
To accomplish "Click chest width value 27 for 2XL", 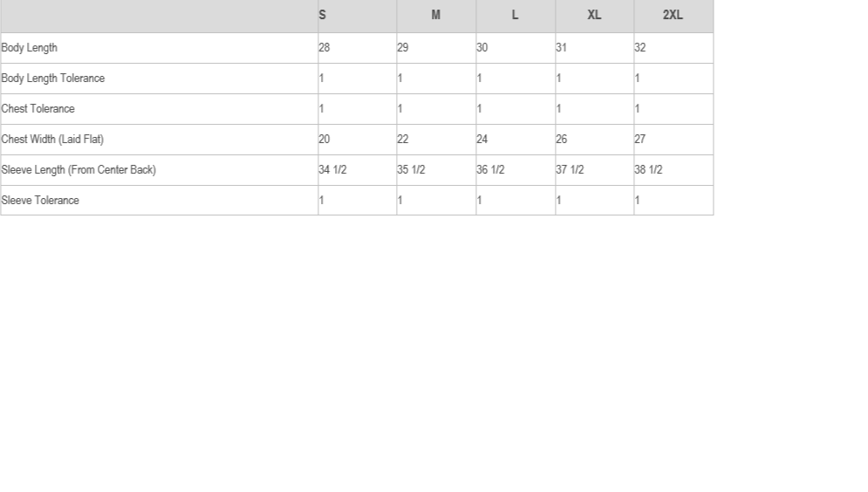I will (x=640, y=140).
